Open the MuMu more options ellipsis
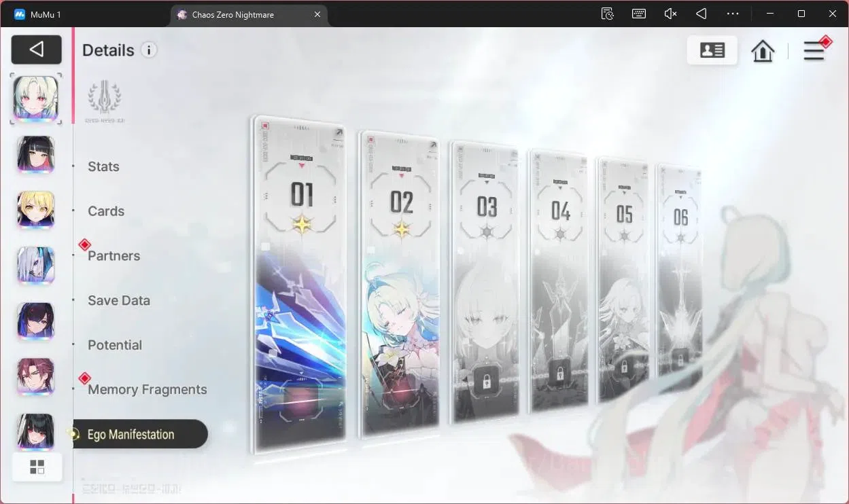This screenshot has height=504, width=849. 733,14
